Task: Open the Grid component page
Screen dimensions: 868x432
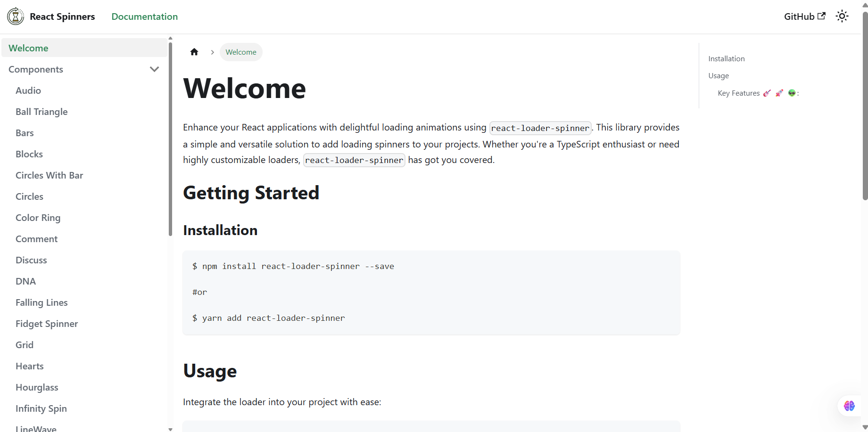Action: pos(25,345)
